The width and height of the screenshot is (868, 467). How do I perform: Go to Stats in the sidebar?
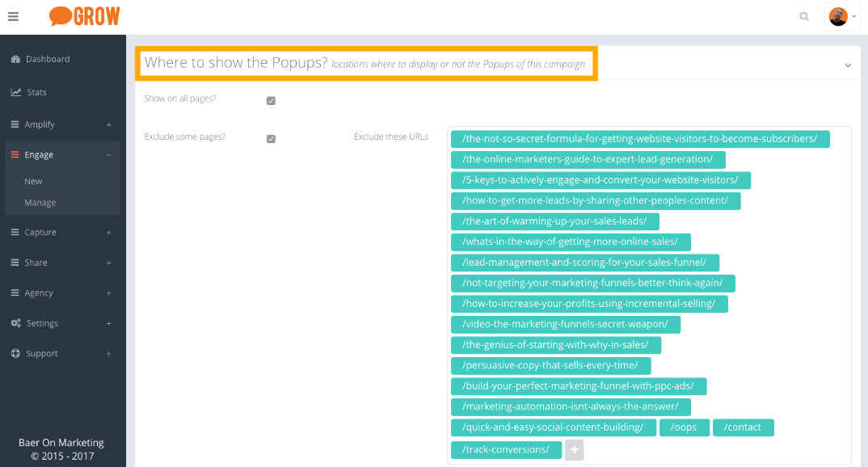[36, 92]
